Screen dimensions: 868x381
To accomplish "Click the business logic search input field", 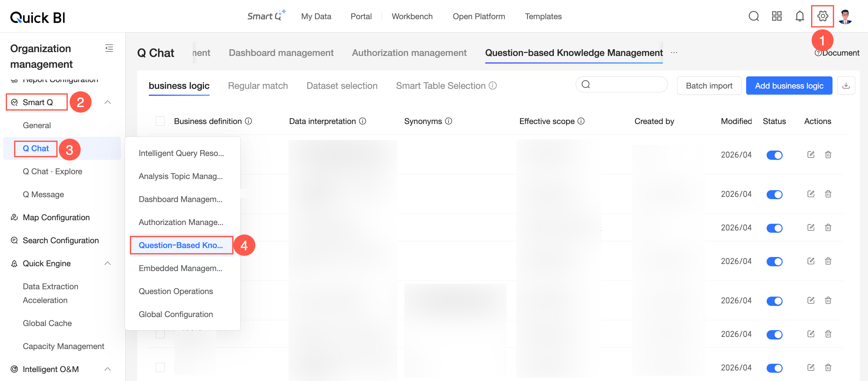I will [x=621, y=85].
